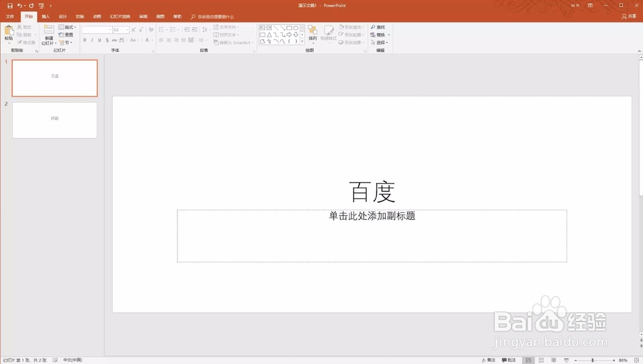The width and height of the screenshot is (643, 364).
Task: Switch to the 幻灯片放映 (Slide Show) tab
Action: [x=120, y=17]
